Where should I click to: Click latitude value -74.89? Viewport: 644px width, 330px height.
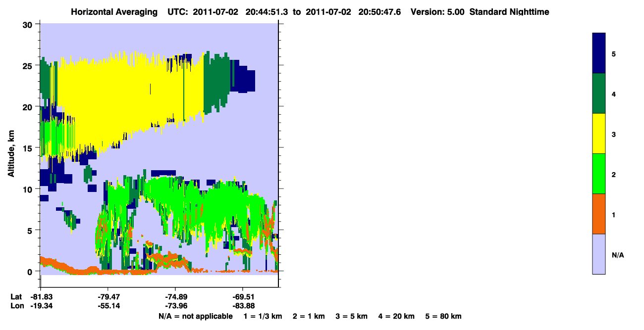(x=175, y=296)
